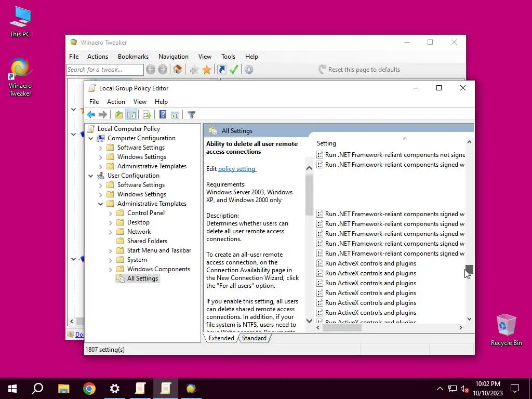Click the Winaero Tweaker taskbar icon
The height and width of the screenshot is (399, 532).
[191, 389]
